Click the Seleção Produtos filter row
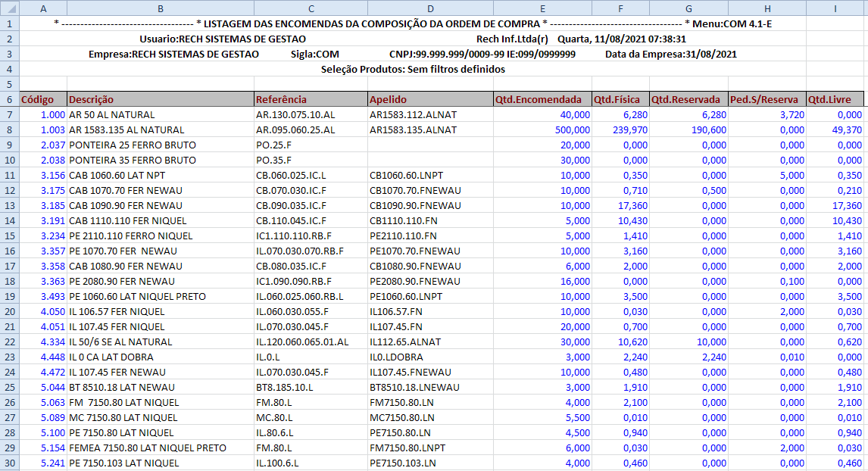The image size is (868, 471). (413, 69)
